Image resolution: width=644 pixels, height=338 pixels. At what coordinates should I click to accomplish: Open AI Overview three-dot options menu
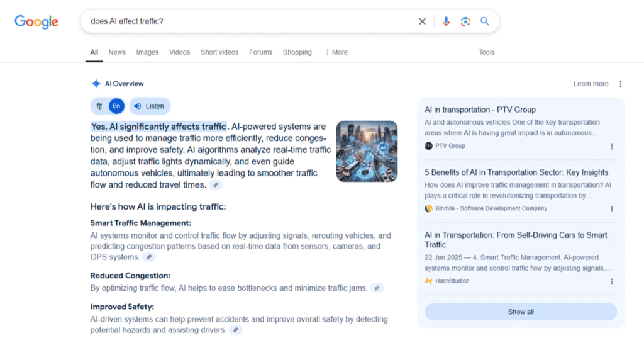[621, 84]
